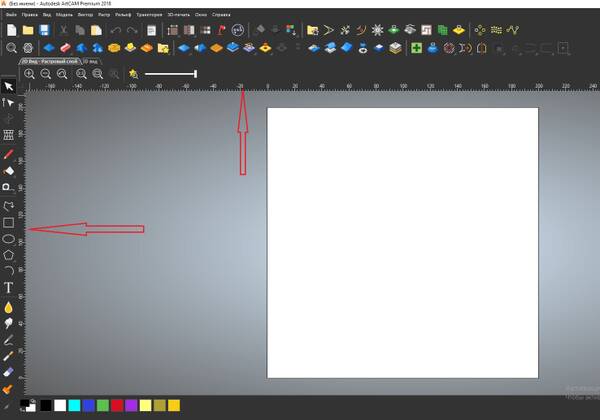Click the green stacked sheets icon
Screen dimensions: 600x420
click(442, 30)
